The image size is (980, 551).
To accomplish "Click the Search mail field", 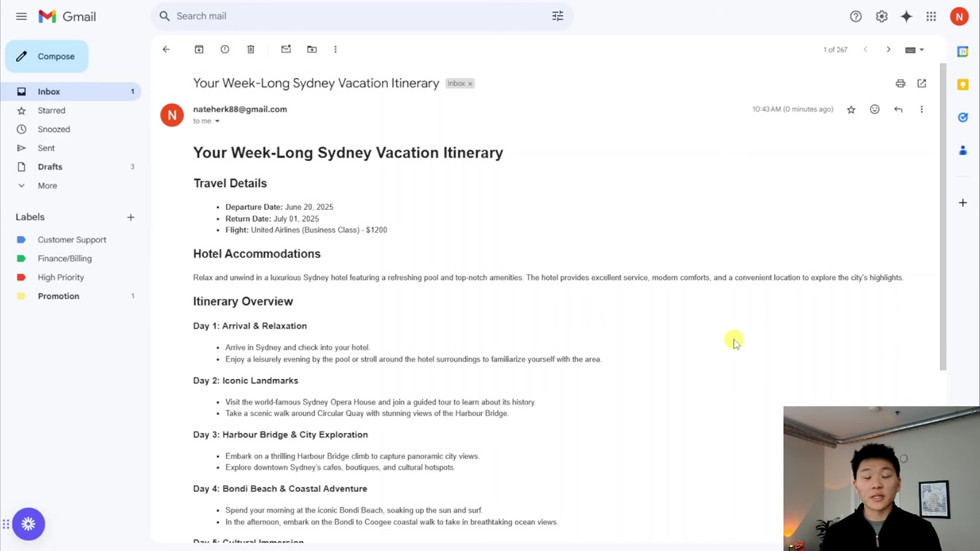I will point(361,16).
